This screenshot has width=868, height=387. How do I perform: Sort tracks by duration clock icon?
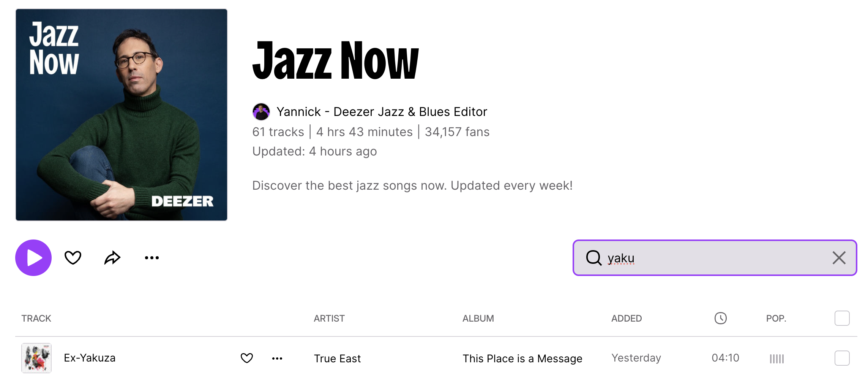[x=720, y=318]
